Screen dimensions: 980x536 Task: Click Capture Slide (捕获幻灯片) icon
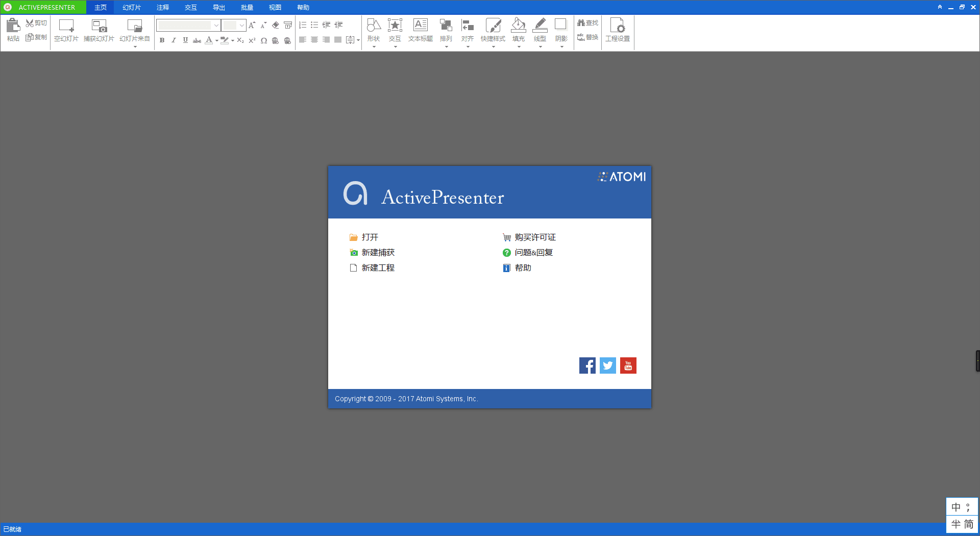click(x=99, y=30)
